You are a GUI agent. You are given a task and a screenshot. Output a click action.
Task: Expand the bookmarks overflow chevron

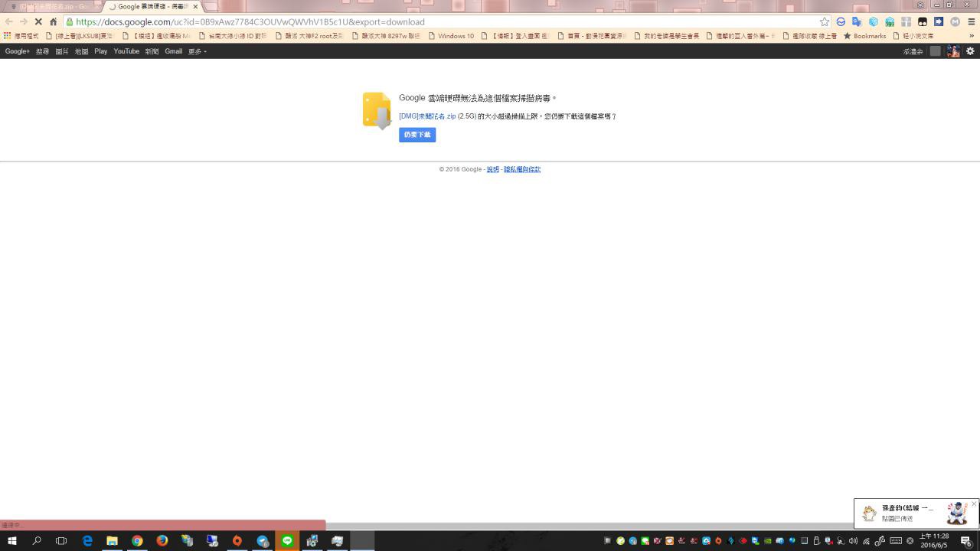click(972, 36)
